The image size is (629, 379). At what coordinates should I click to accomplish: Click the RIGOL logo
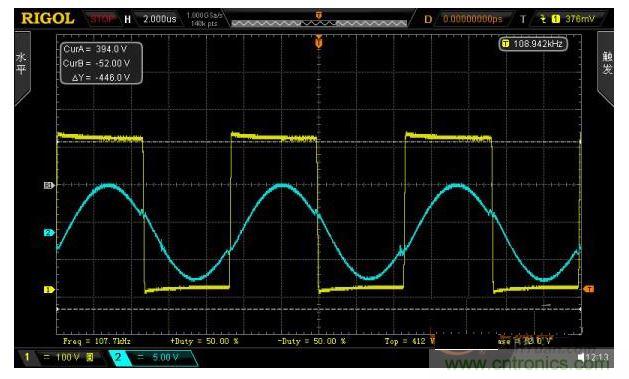point(48,19)
